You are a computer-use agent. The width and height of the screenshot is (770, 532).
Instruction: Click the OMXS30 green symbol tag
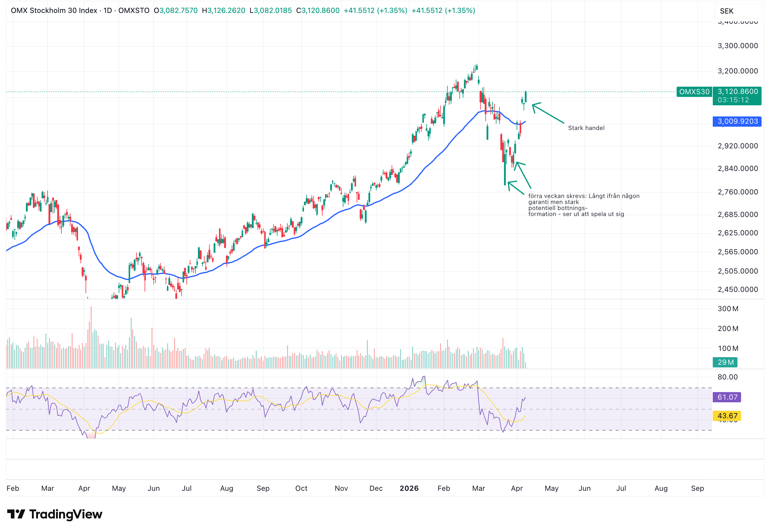(694, 92)
